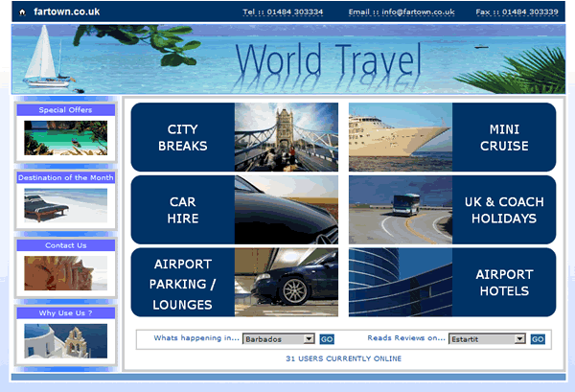575x392 pixels.
Task: Click the Fax :: 01484 303339 text
Action: tap(517, 12)
